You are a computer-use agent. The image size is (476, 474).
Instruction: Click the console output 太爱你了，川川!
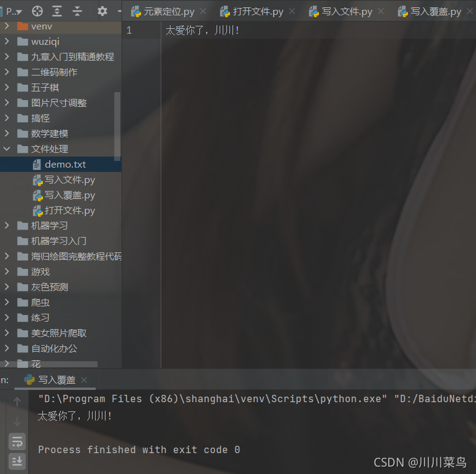(75, 416)
